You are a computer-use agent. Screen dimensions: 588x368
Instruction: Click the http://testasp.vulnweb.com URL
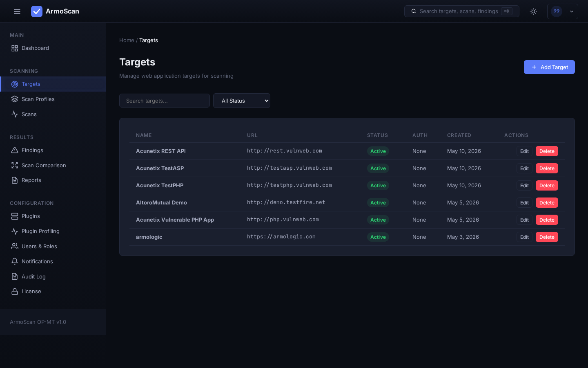click(290, 168)
